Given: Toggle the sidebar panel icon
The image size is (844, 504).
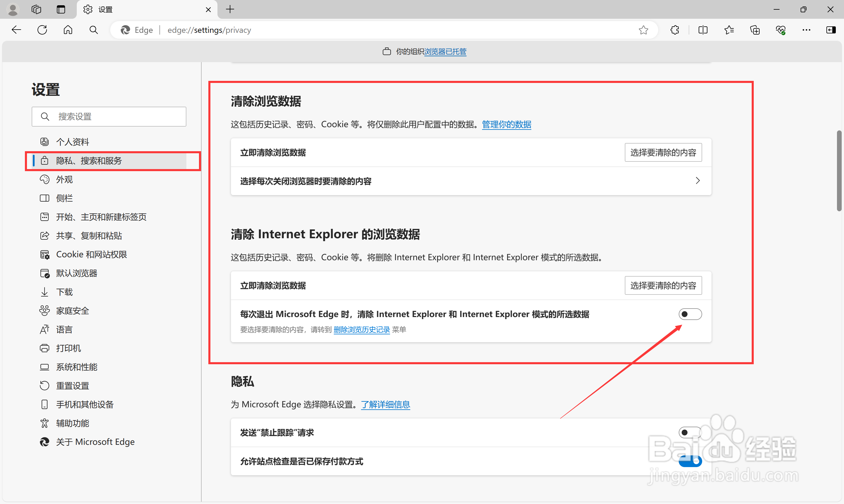Looking at the screenshot, I should click(831, 30).
